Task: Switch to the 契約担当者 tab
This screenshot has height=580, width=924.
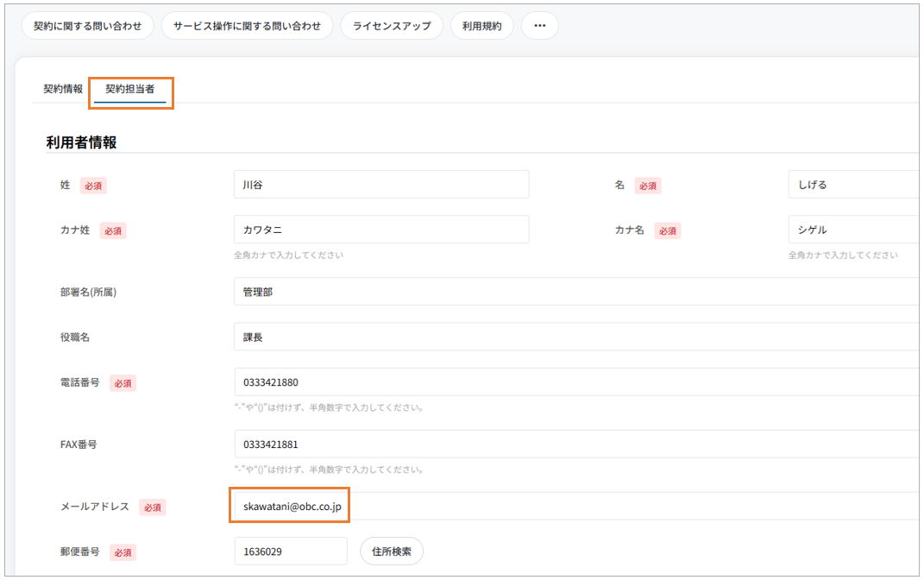Action: point(130,89)
